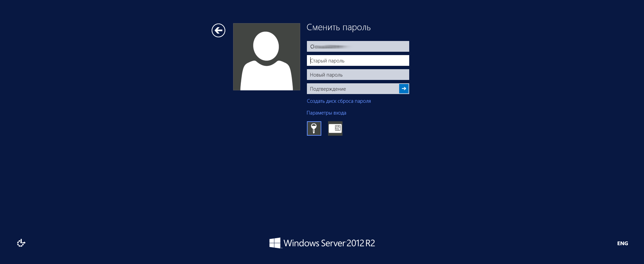
Task: Click the Windows flag logo
Action: point(275,243)
